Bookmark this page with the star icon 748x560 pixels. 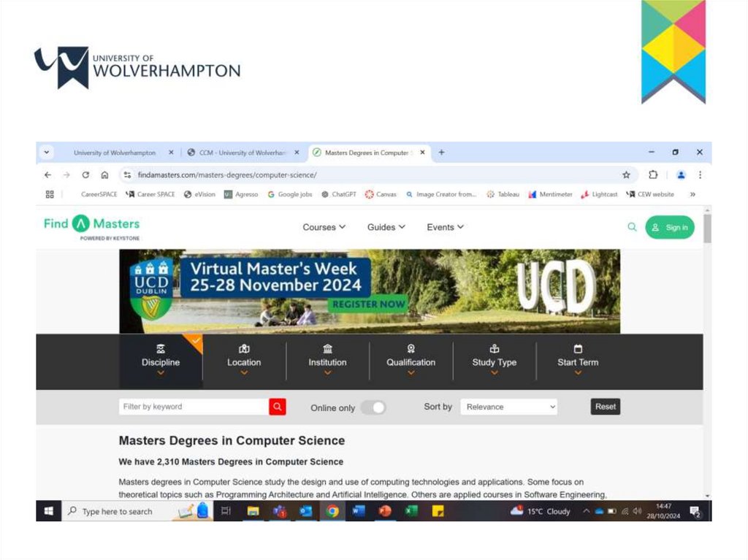[x=626, y=175]
